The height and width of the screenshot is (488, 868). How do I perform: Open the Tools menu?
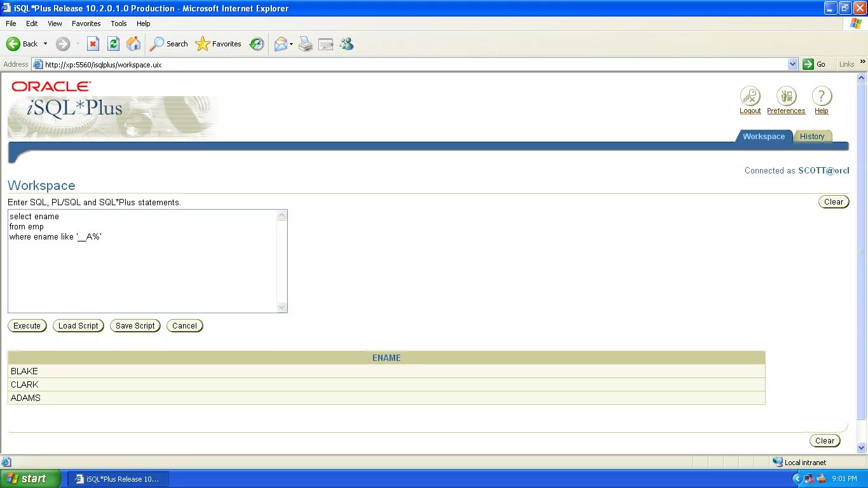(x=119, y=24)
